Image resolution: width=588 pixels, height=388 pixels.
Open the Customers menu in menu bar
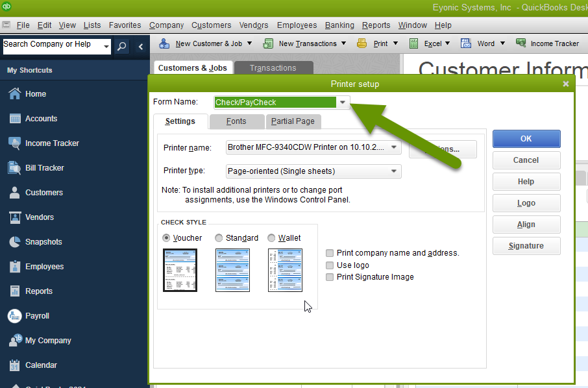click(211, 25)
